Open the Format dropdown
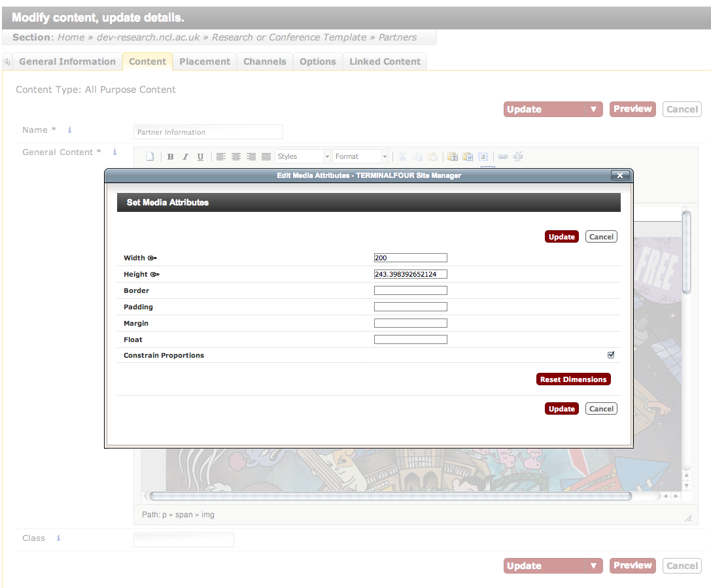The height and width of the screenshot is (588, 711). (360, 157)
